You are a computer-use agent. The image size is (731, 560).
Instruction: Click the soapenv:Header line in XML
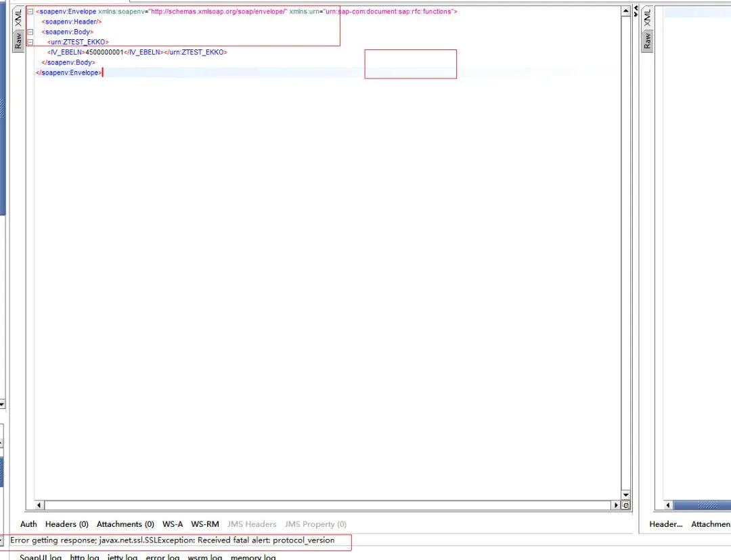click(71, 22)
